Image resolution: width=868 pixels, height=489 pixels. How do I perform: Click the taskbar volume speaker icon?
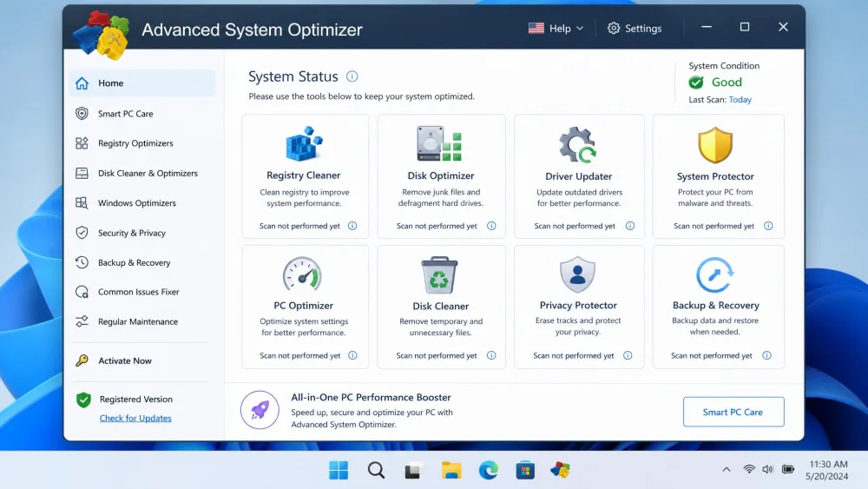pyautogui.click(x=768, y=470)
